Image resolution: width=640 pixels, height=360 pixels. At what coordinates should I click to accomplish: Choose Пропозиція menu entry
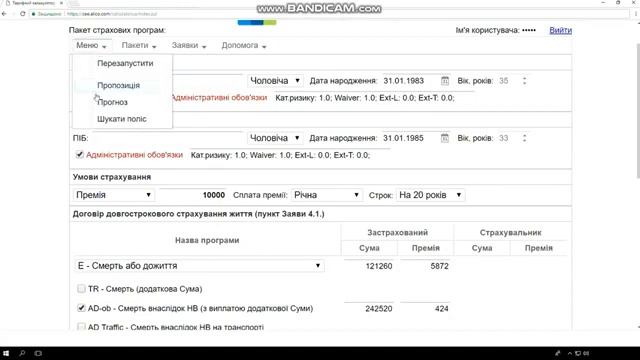click(x=118, y=85)
